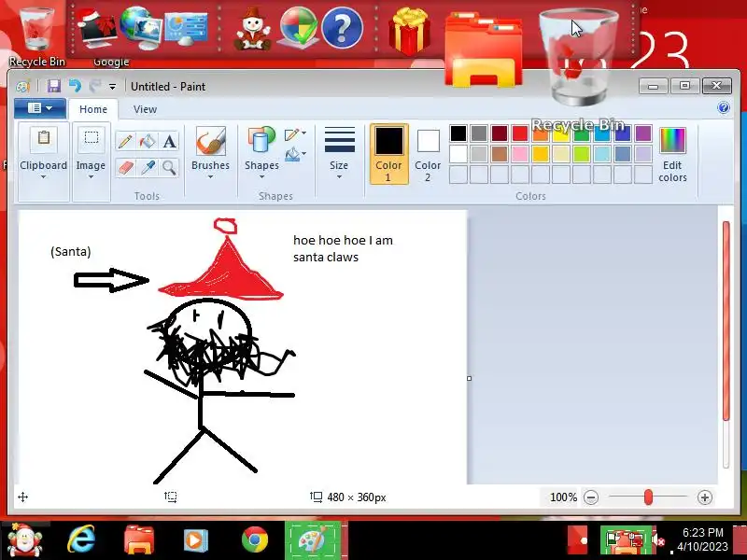Pick the purple swatch in the top row
The height and width of the screenshot is (560, 747).
point(643,133)
